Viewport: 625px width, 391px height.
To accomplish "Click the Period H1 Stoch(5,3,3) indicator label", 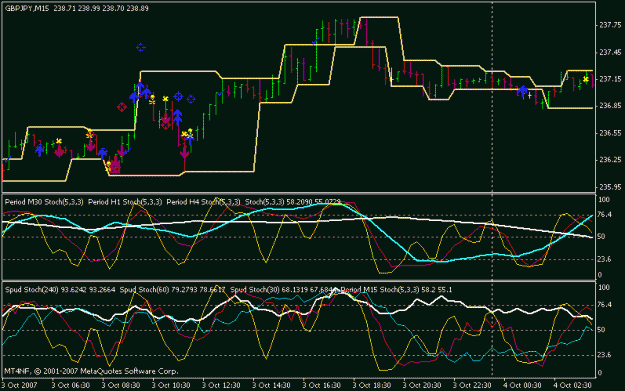I will tap(125, 202).
